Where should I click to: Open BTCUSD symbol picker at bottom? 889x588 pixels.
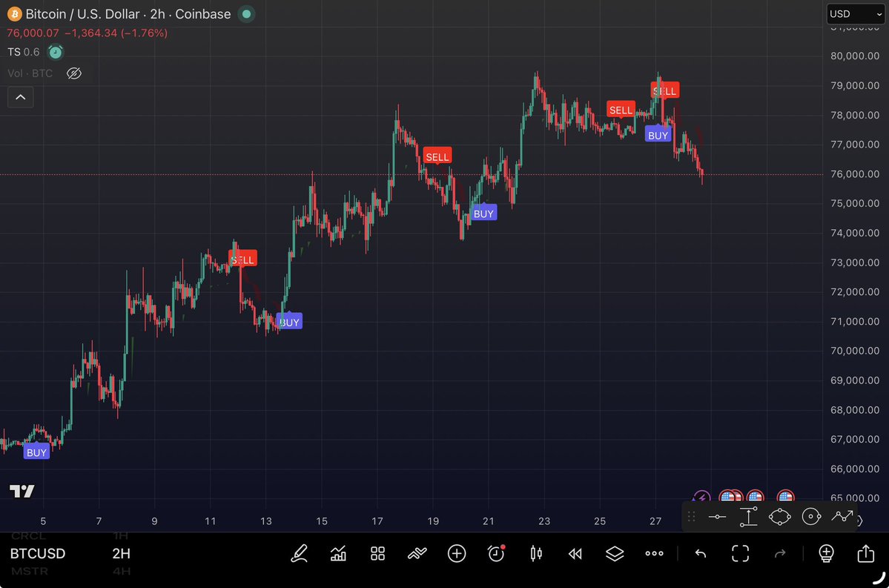pos(37,553)
